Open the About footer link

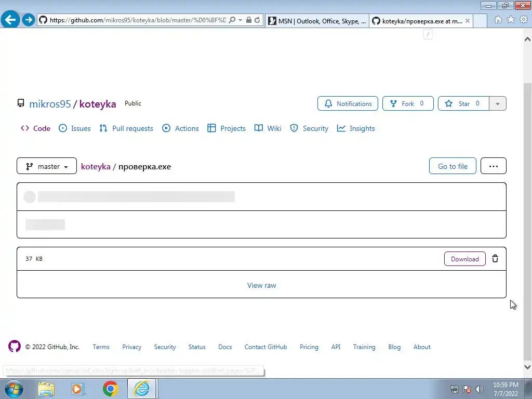tap(422, 347)
